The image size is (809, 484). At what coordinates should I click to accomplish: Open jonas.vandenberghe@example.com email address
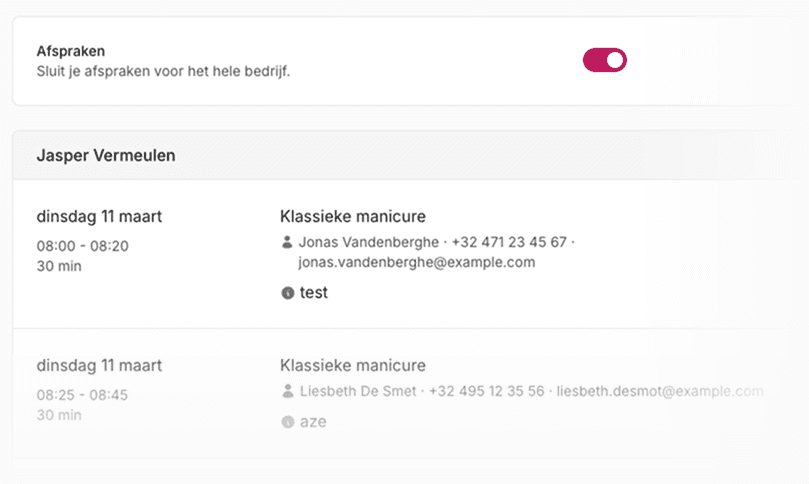(x=416, y=262)
